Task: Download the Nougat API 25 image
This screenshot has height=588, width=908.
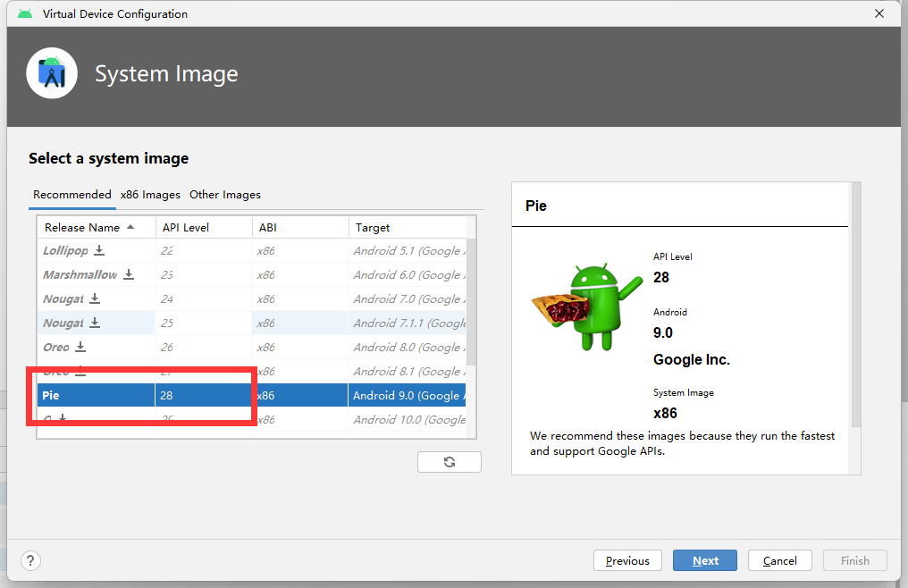Action: tap(95, 323)
